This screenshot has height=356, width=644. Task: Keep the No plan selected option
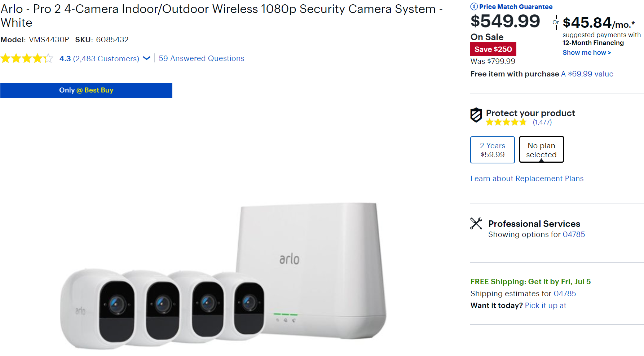[541, 149]
